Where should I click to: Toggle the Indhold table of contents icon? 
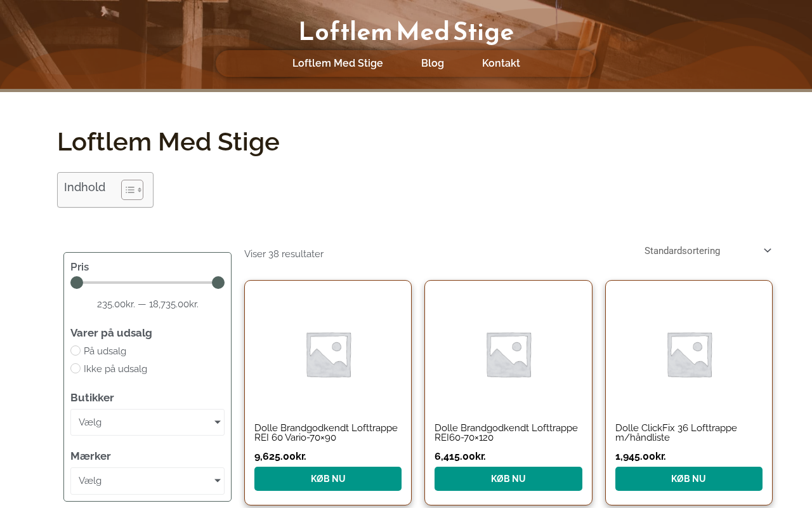pos(132,190)
